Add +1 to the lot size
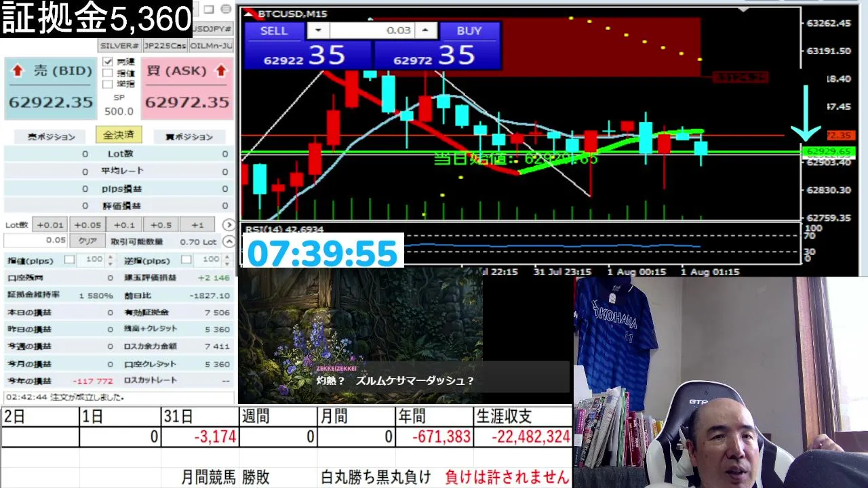The height and width of the screenshot is (488, 868). [197, 225]
